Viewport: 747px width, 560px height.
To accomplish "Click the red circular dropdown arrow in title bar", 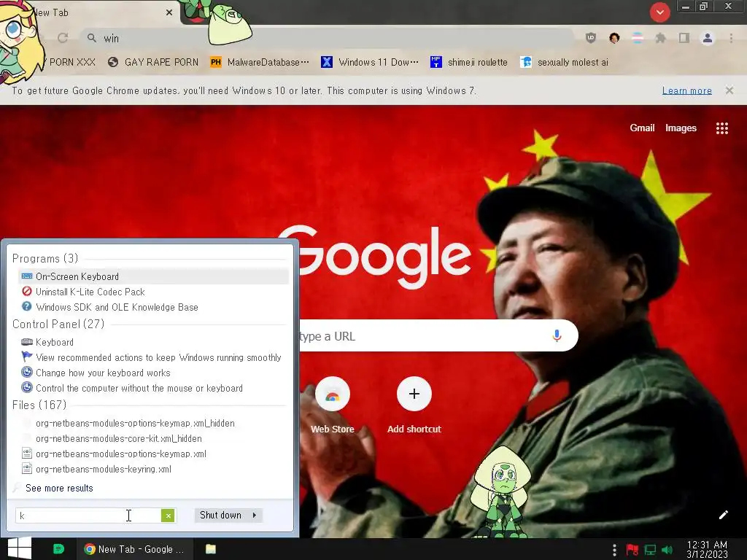I will click(659, 12).
